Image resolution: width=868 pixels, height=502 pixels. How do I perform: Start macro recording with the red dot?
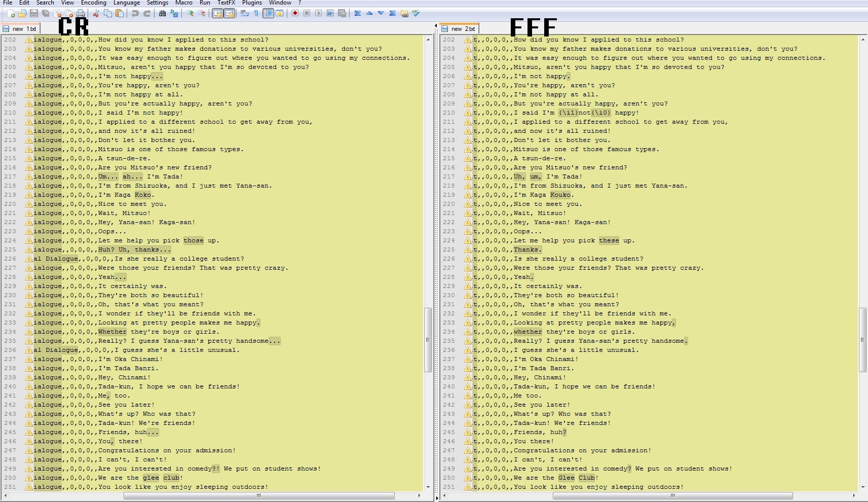click(x=295, y=13)
